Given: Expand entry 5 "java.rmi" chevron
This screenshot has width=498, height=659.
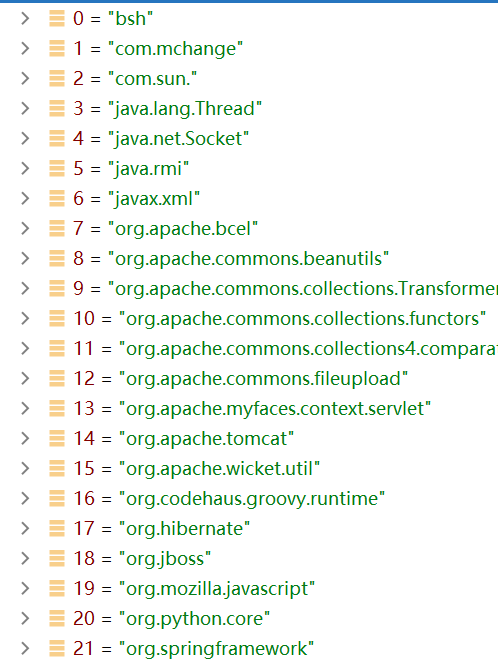Looking at the screenshot, I should coord(25,169).
